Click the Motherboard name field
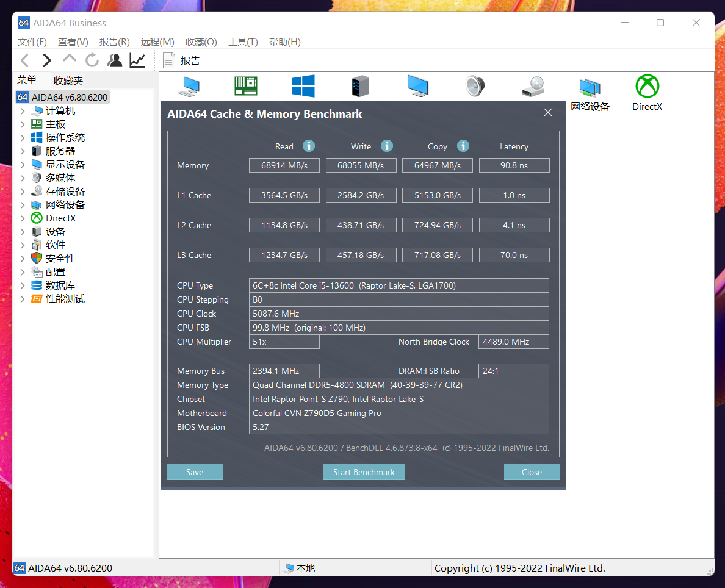725x588 pixels. (399, 414)
